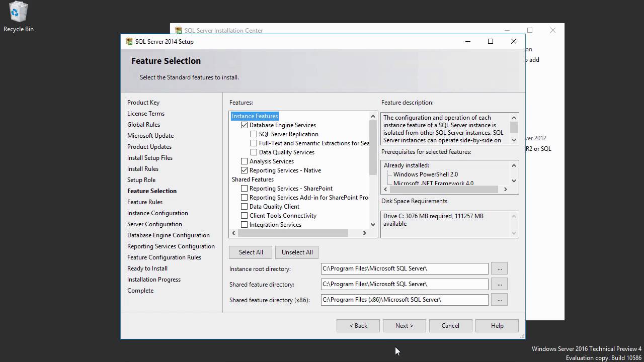Click the SQL Server Installation Center window icon
This screenshot has width=644, height=362.
coord(179,31)
